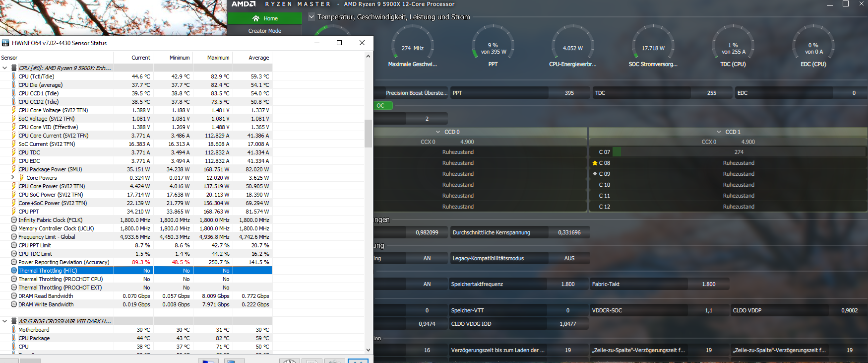
Task: Click thermometer icon for CPU Package sensor
Action: [x=13, y=338]
